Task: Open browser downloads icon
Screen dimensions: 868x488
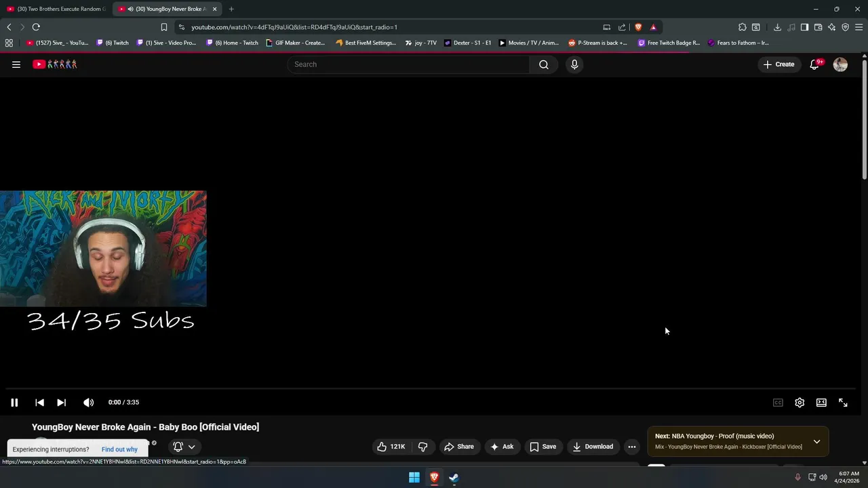Action: [x=777, y=27]
